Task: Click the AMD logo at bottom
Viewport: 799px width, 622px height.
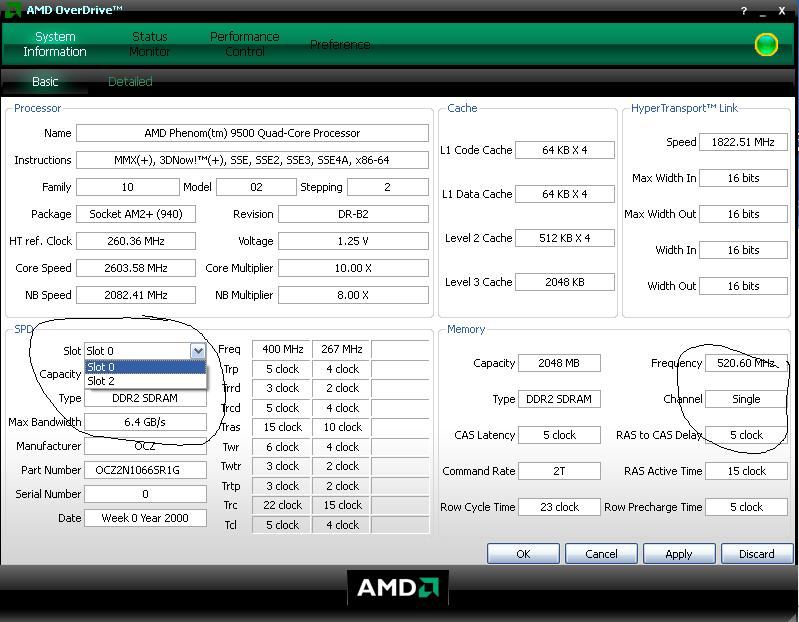Action: pyautogui.click(x=397, y=587)
